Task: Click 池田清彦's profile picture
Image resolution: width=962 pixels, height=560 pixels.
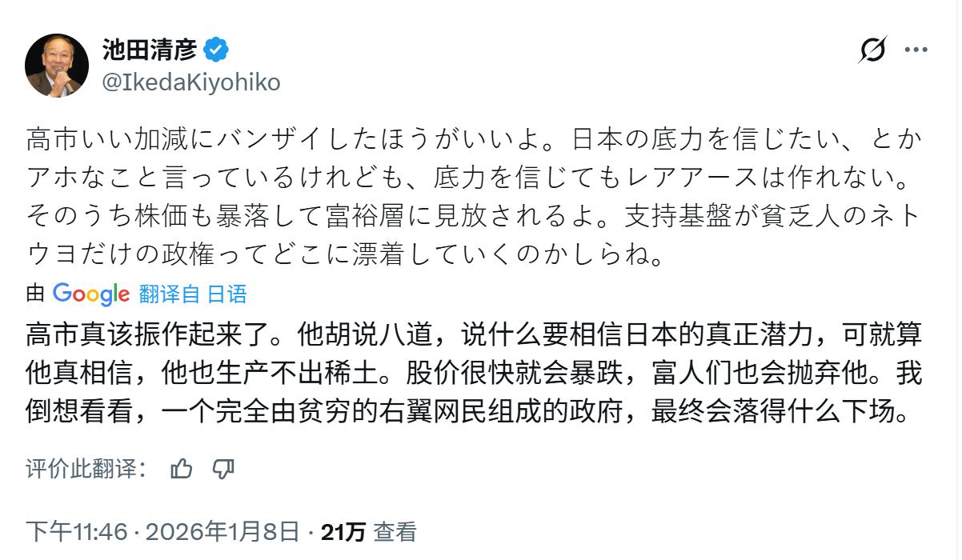Action: 57,61
